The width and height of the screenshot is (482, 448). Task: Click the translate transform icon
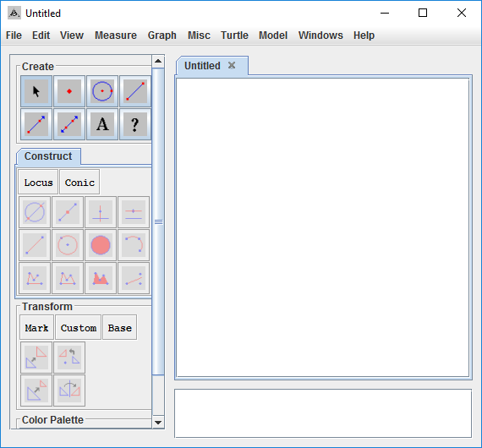36,358
